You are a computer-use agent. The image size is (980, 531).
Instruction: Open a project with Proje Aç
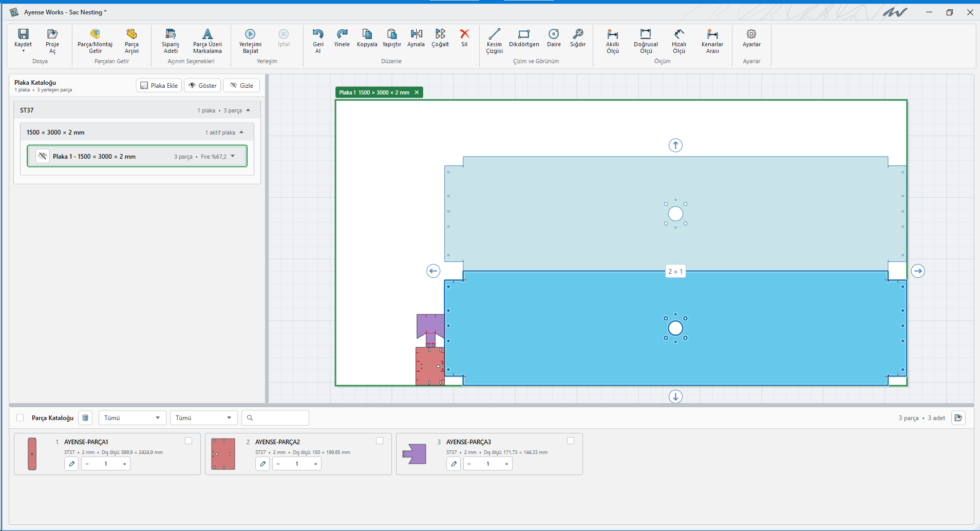(x=52, y=41)
